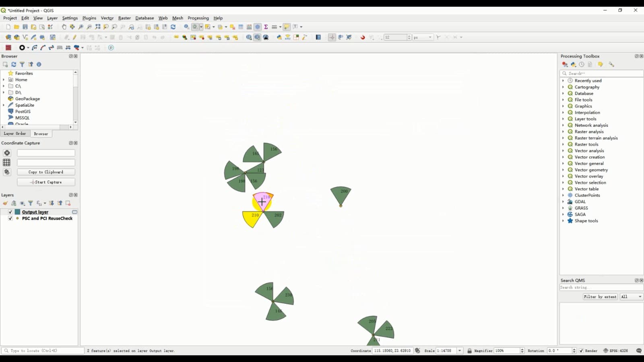Click the coordinate capture crosshair CRS icon
The width and height of the screenshot is (644, 362).
[x=7, y=153]
